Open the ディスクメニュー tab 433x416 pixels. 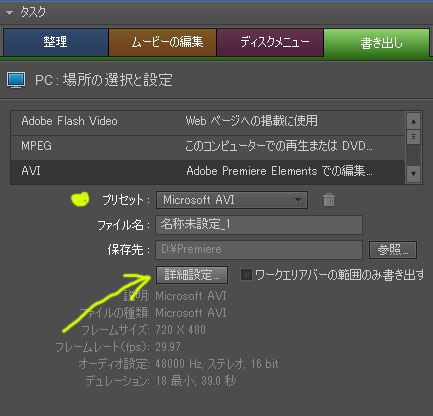pos(270,42)
